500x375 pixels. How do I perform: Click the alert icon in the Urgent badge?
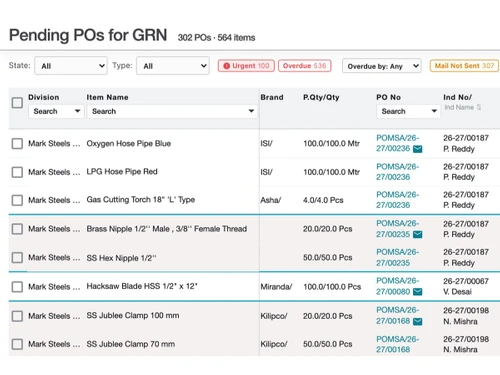pyautogui.click(x=227, y=66)
